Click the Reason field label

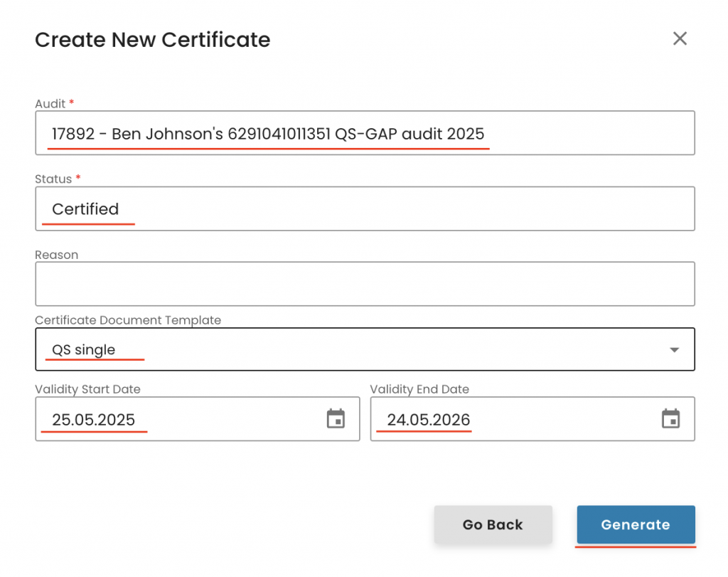[56, 255]
